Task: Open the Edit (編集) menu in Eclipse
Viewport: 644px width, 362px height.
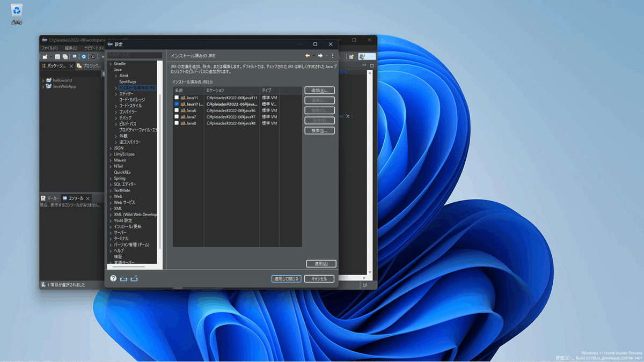Action: point(71,48)
